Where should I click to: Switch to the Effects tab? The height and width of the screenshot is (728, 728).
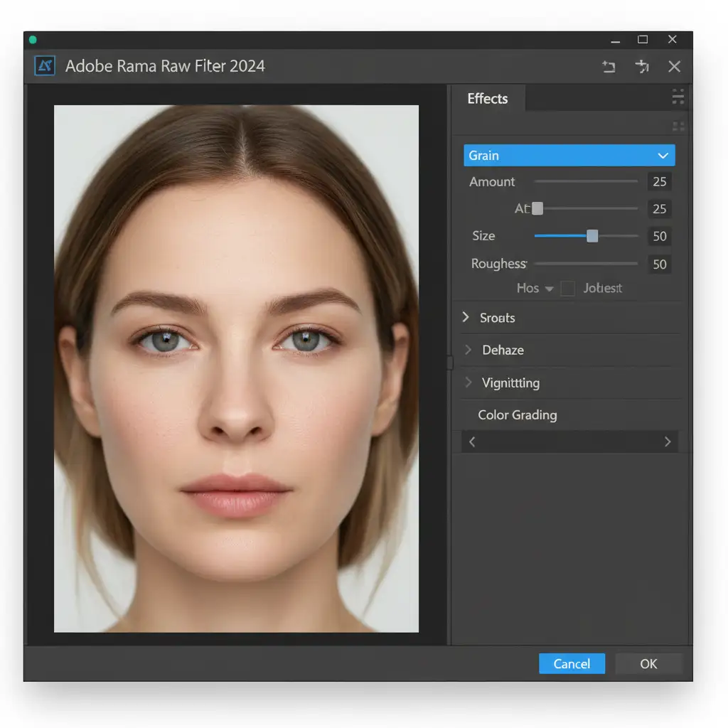click(488, 99)
